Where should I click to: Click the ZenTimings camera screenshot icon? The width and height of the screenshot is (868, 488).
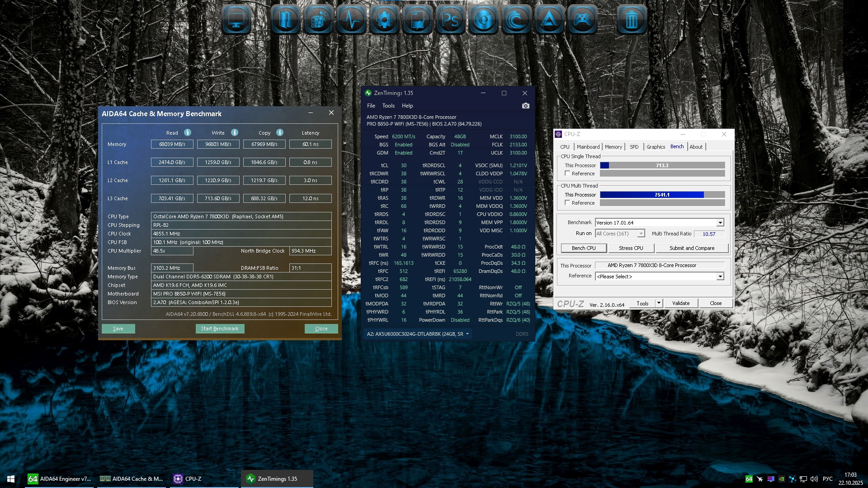pyautogui.click(x=525, y=106)
